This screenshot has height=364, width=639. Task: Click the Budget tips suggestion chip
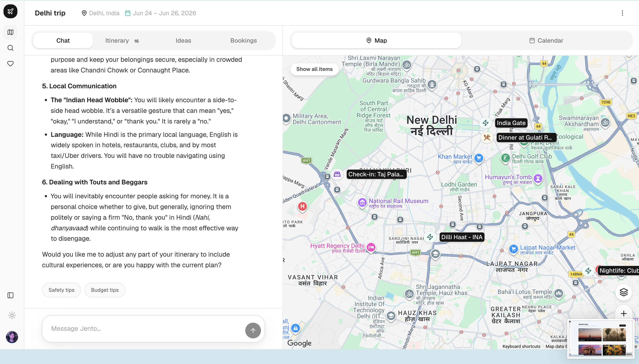[x=105, y=290]
